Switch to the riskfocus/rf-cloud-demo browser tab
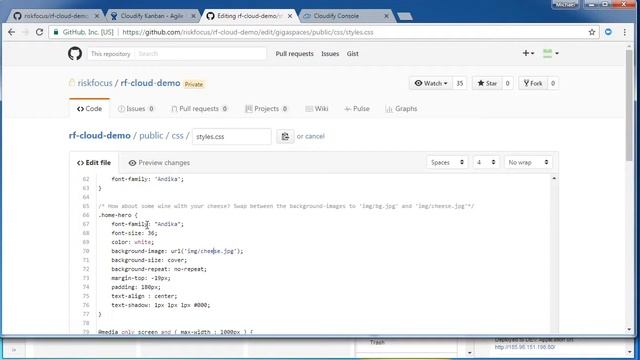 (x=56, y=16)
